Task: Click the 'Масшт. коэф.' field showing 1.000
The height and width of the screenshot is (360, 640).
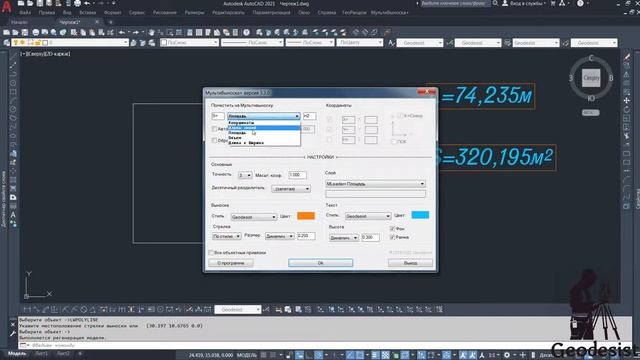Action: [297, 175]
